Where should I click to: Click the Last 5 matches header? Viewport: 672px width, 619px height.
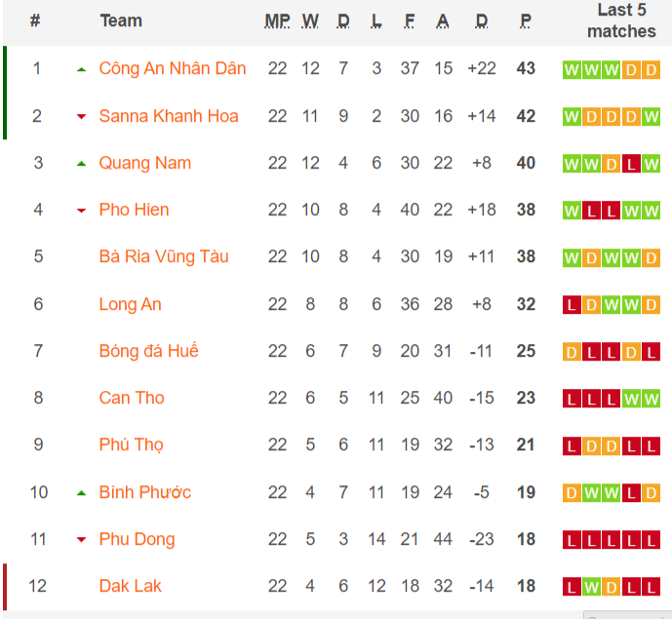[x=621, y=20]
